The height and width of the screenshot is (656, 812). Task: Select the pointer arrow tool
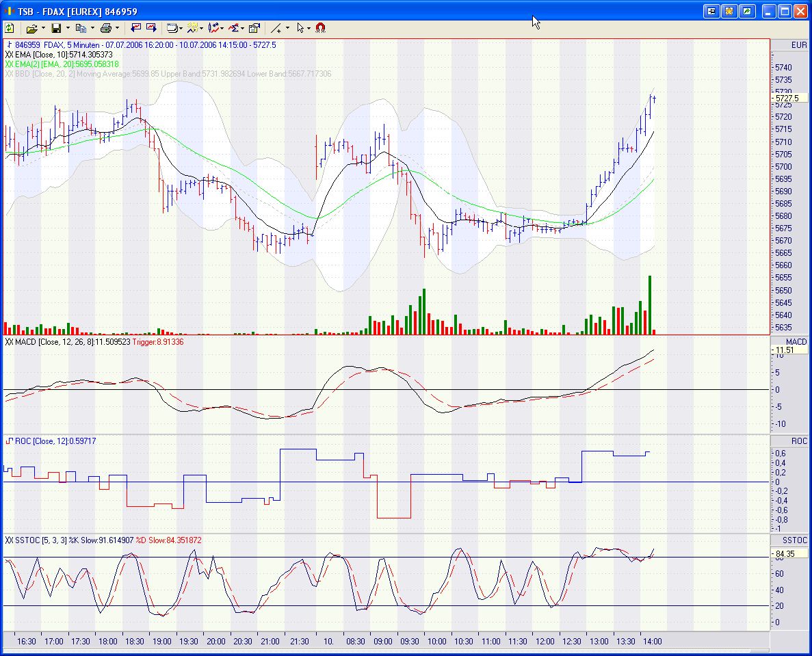pyautogui.click(x=302, y=28)
